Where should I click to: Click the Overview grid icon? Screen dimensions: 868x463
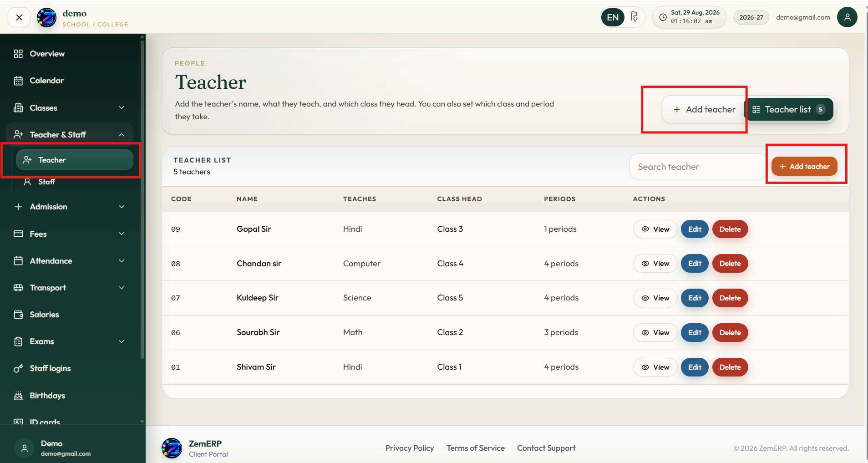pyautogui.click(x=18, y=54)
